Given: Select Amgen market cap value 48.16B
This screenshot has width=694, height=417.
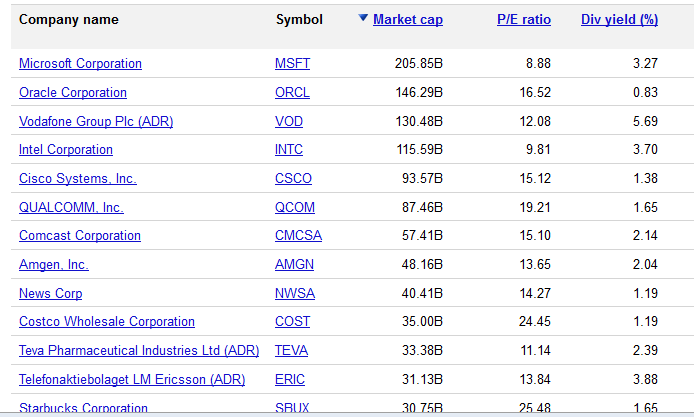Looking at the screenshot, I should [x=422, y=264].
